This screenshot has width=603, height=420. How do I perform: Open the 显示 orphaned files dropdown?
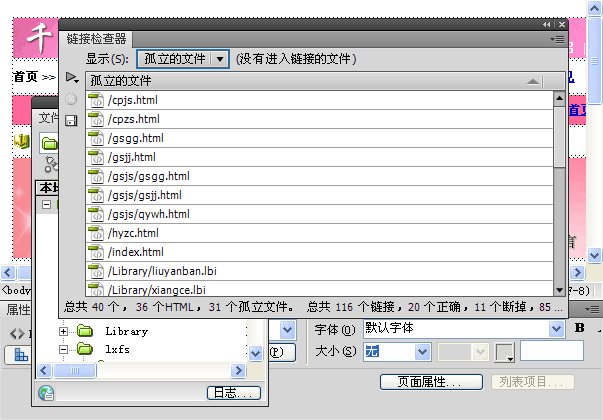tap(219, 59)
